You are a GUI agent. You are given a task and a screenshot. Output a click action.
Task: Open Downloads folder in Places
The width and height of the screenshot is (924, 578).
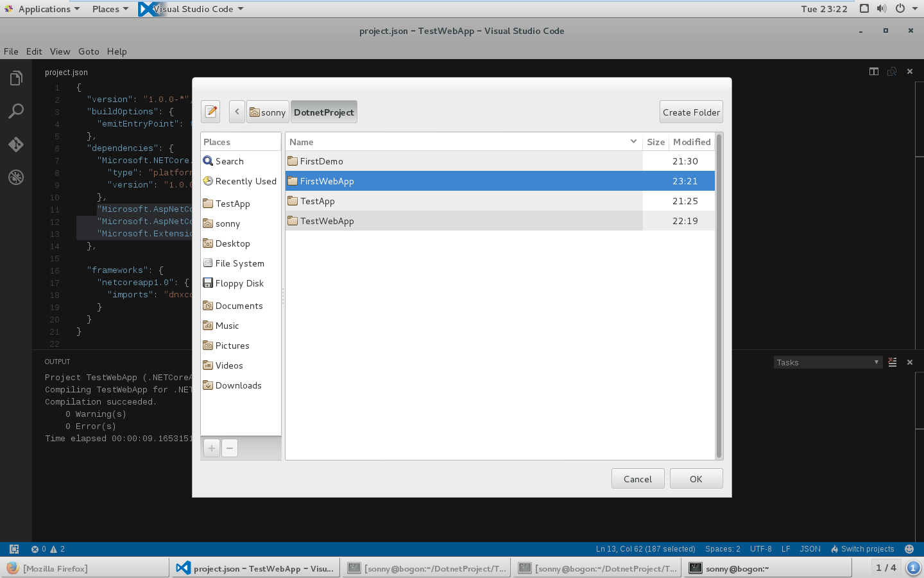[x=241, y=385]
